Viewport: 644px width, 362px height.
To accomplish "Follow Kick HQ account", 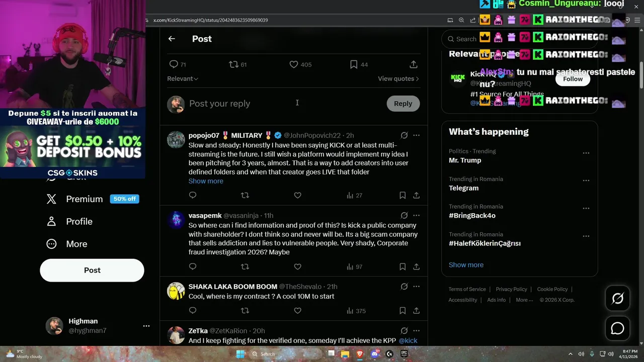I will pyautogui.click(x=573, y=79).
